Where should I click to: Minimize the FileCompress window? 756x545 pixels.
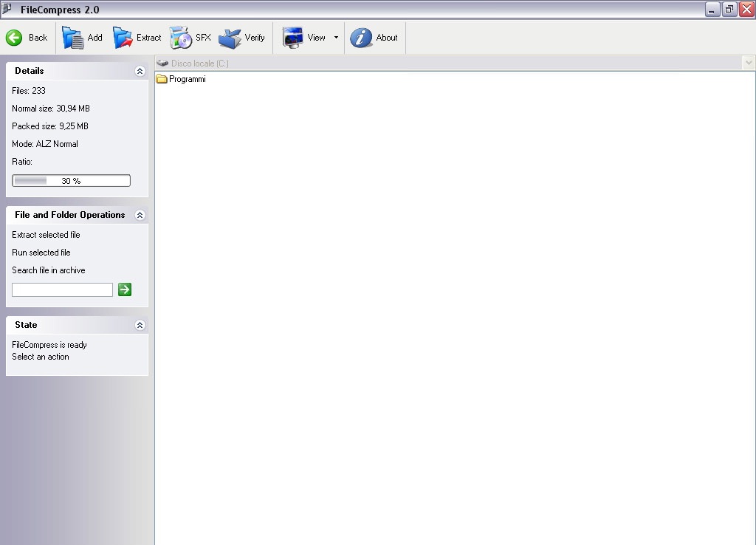pos(712,9)
